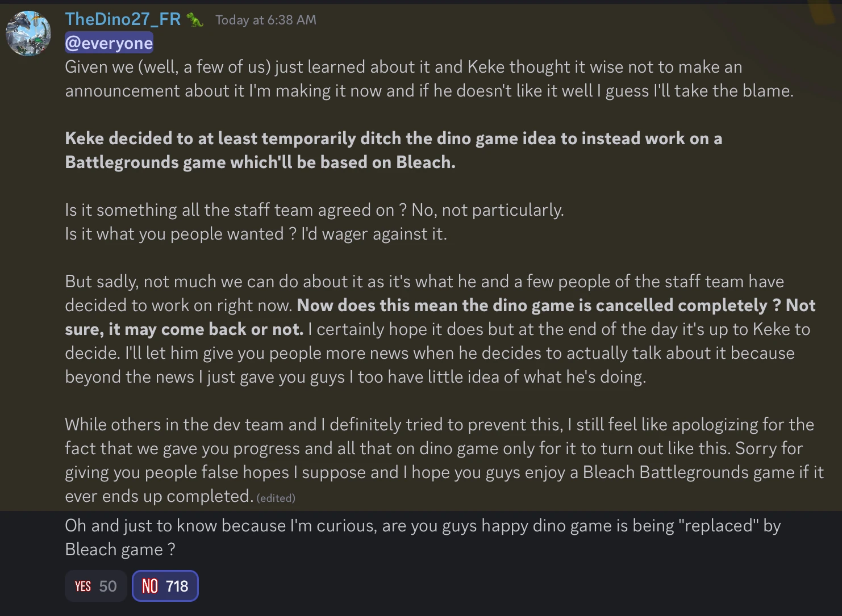Click the (edited) indicator on the message
The image size is (842, 616).
pyautogui.click(x=277, y=498)
